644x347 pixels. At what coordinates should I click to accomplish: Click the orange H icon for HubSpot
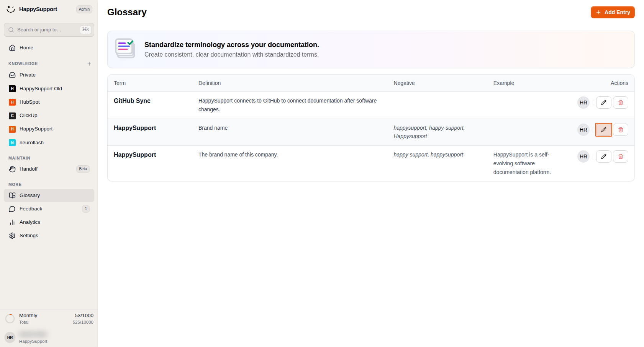(x=12, y=102)
